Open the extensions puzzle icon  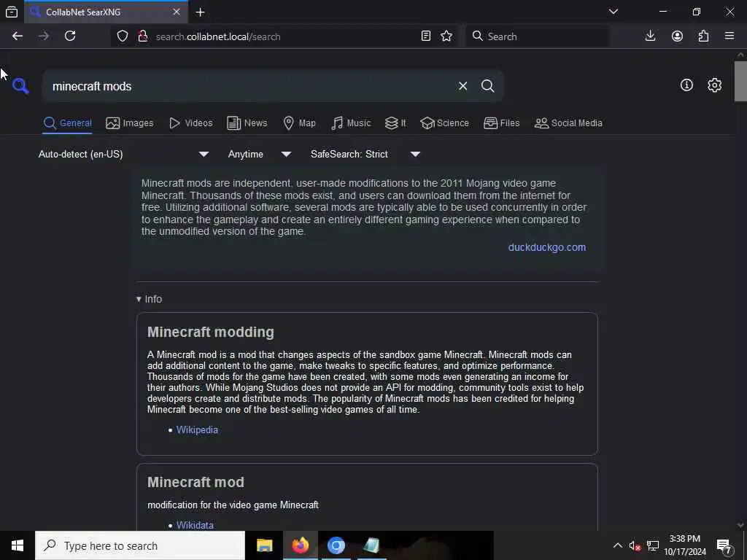(703, 36)
